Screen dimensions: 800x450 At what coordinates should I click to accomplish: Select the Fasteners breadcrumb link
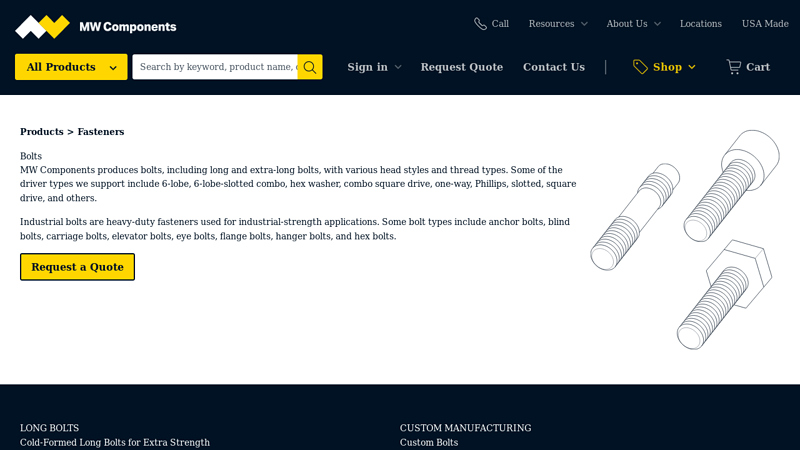click(101, 132)
